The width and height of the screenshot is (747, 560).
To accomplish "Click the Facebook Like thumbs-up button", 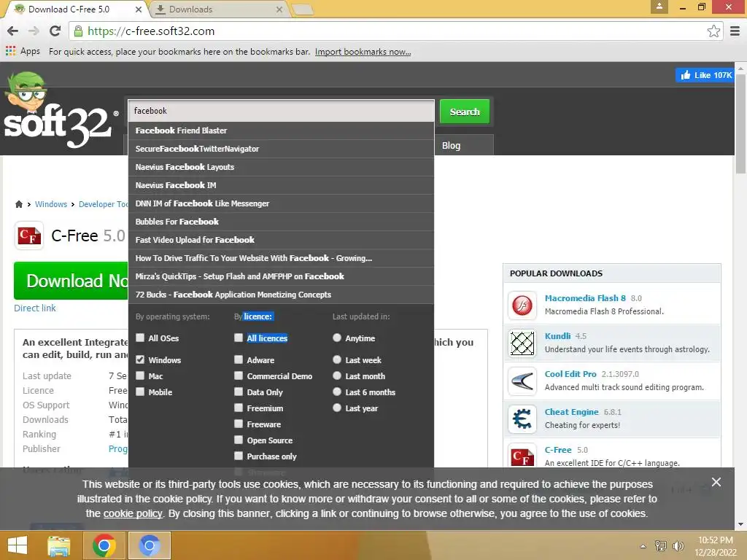I will click(705, 75).
